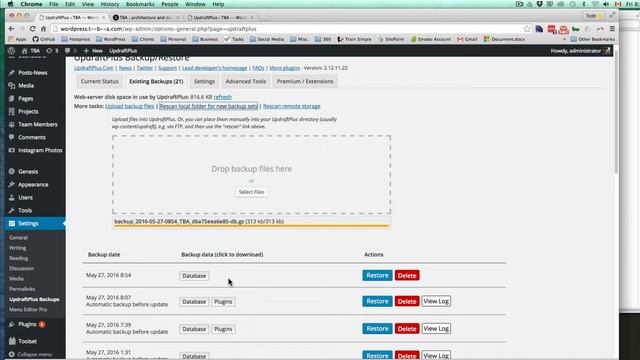Open the Chrome hamburger menu
This screenshot has height=360, width=640.
pos(612,29)
